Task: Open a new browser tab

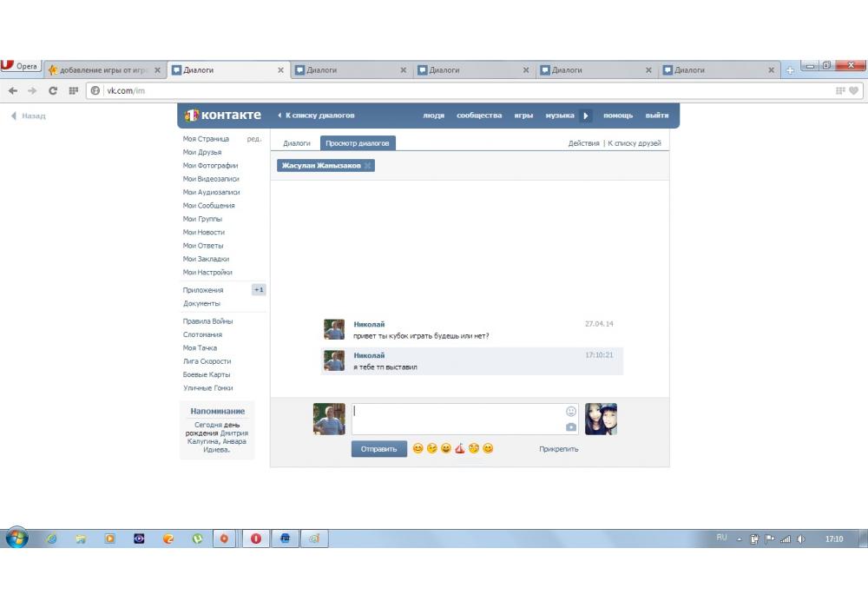Action: 790,70
